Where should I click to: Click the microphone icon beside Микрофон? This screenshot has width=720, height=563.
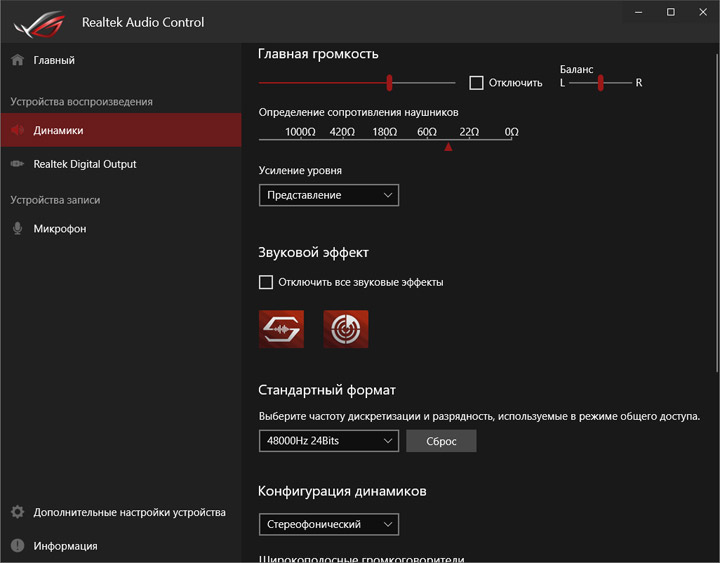click(x=17, y=228)
